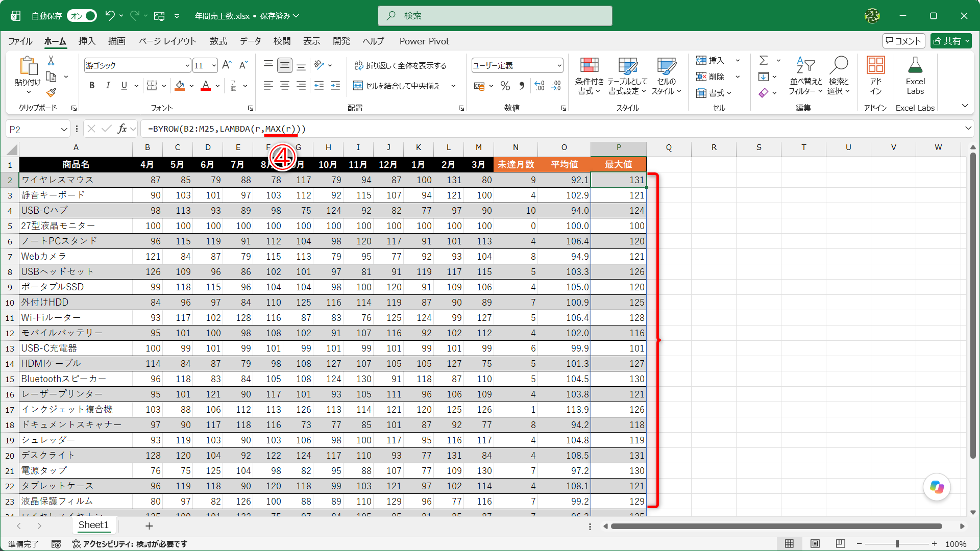Add a new sheet with plus button
This screenshot has width=980, height=551.
149,525
